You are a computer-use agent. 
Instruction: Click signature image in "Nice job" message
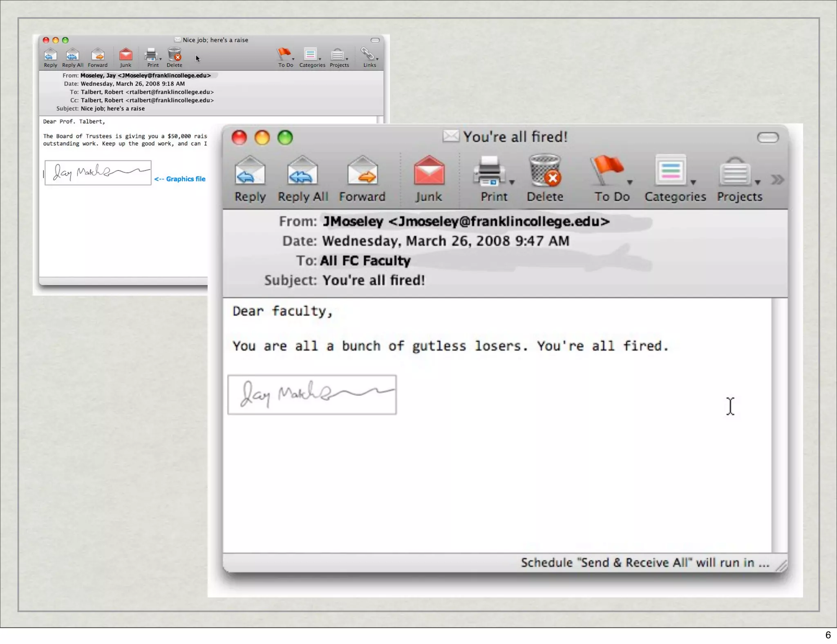(x=98, y=173)
